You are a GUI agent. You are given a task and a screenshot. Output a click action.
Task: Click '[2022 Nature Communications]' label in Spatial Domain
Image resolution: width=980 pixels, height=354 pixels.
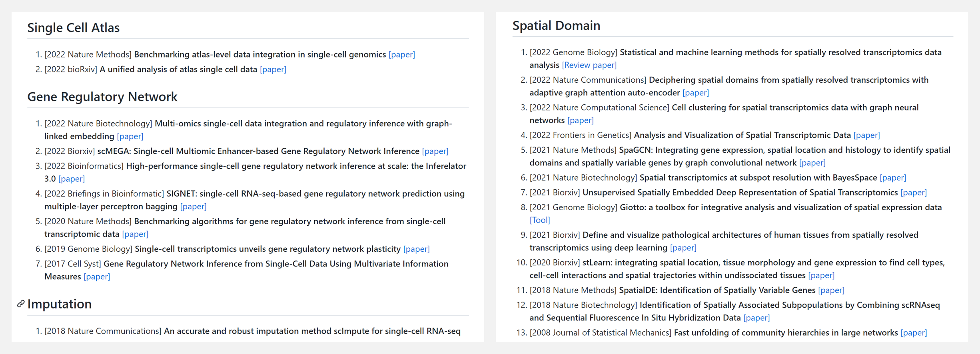[588, 80]
